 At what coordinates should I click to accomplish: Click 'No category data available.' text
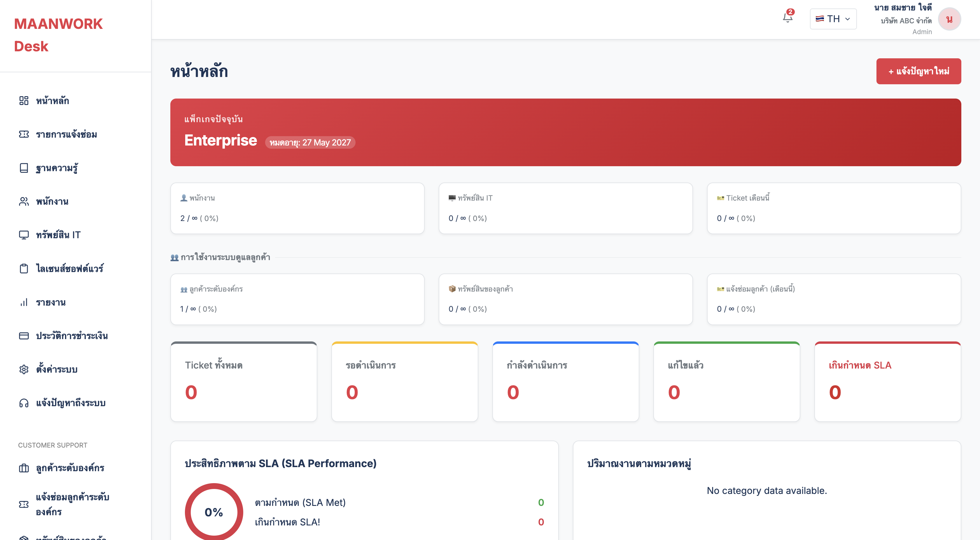click(x=766, y=490)
